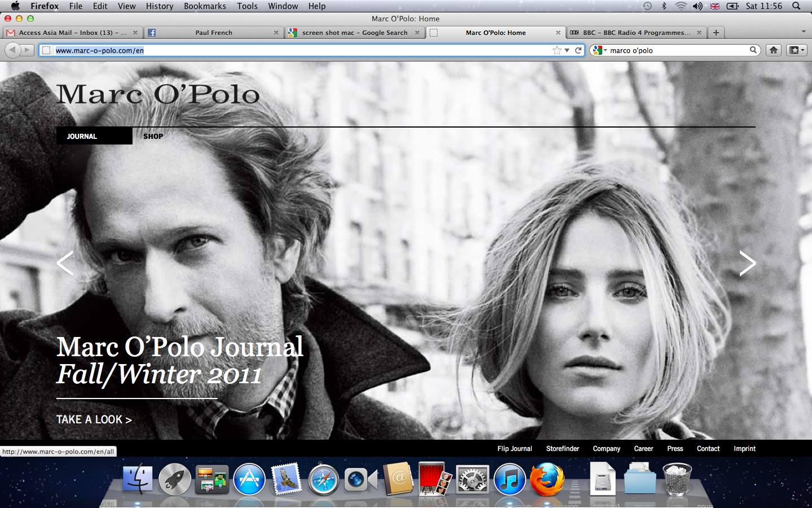Screen dimensions: 812x508
Task: Open the Edit menu
Action: tap(100, 6)
